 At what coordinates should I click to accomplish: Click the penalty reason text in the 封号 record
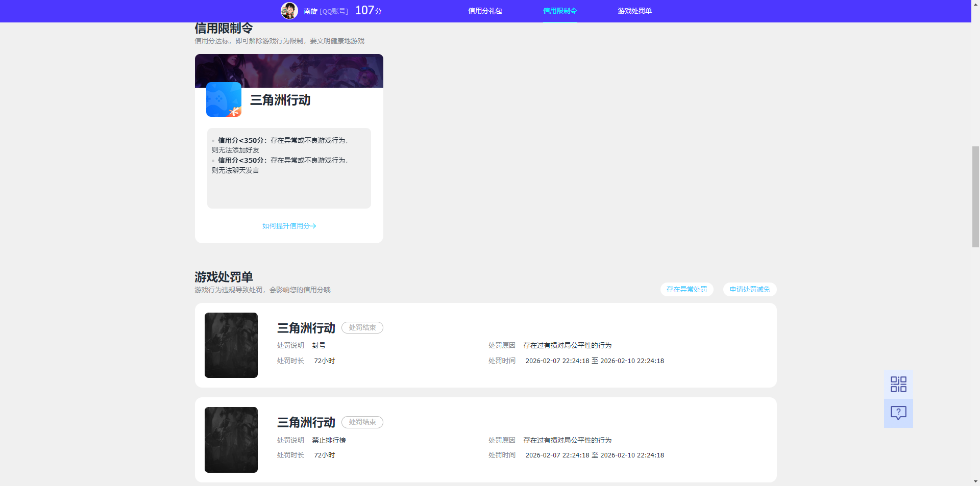pos(568,345)
